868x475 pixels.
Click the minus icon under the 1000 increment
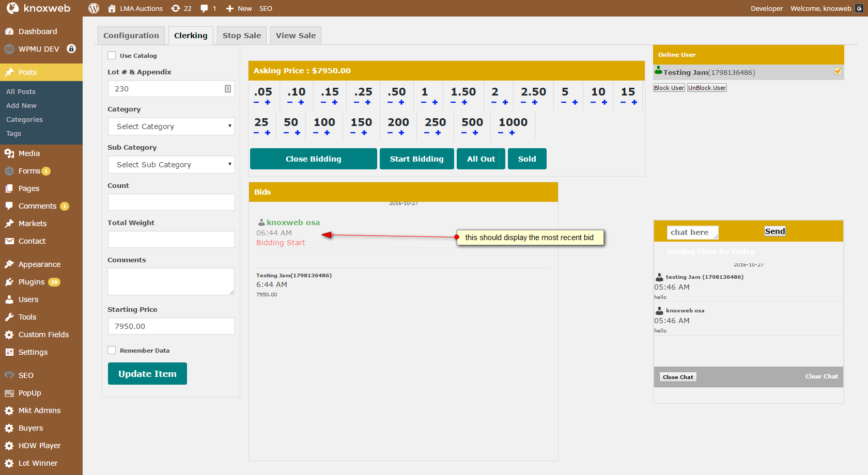[501, 133]
